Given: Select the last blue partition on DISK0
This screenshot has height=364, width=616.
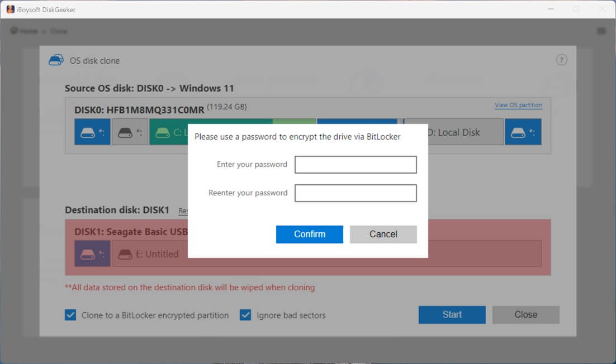Looking at the screenshot, I should [523, 132].
